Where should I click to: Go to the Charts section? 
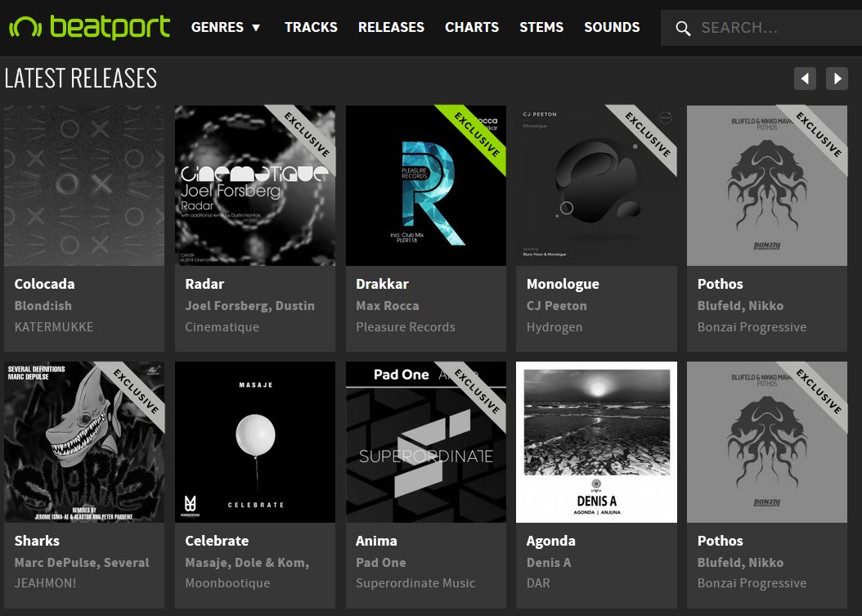472,27
